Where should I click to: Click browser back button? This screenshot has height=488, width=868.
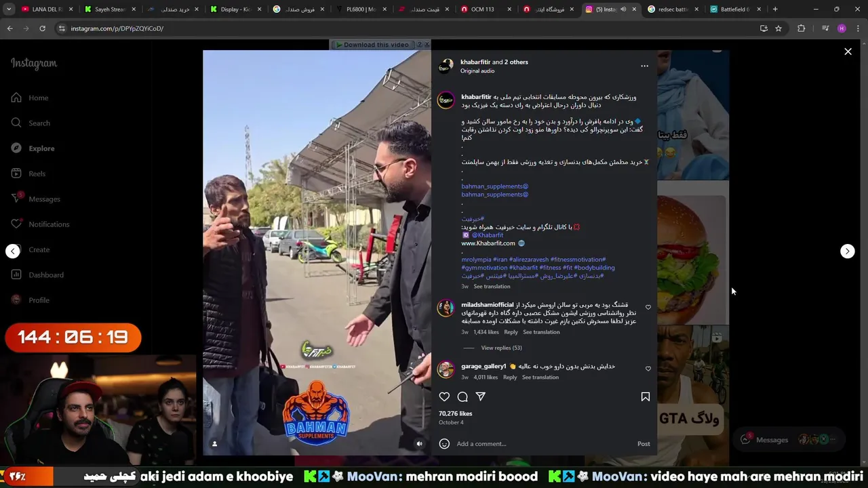pyautogui.click(x=9, y=28)
